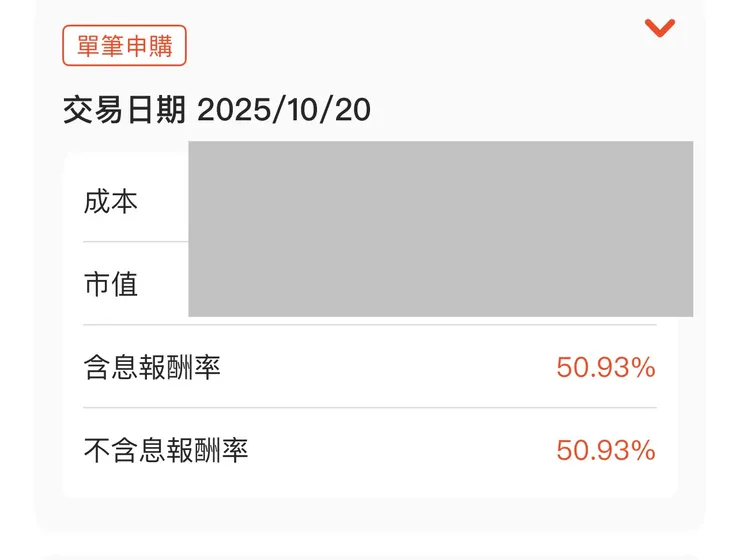Tap the 單筆申購 tag

[125, 46]
